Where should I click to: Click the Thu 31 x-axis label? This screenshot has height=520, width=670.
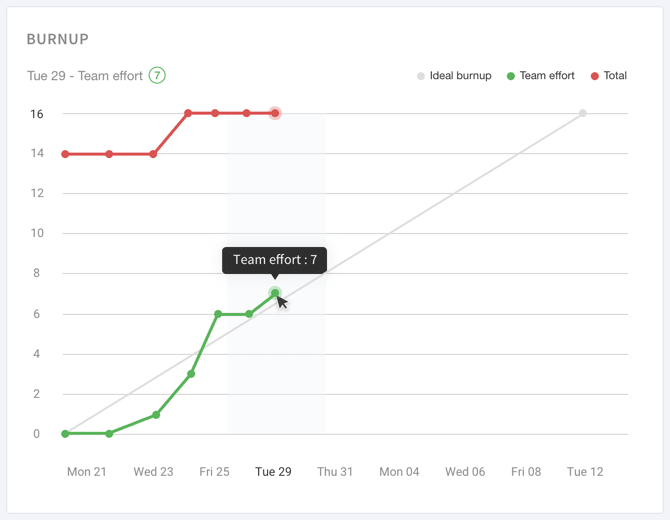335,472
